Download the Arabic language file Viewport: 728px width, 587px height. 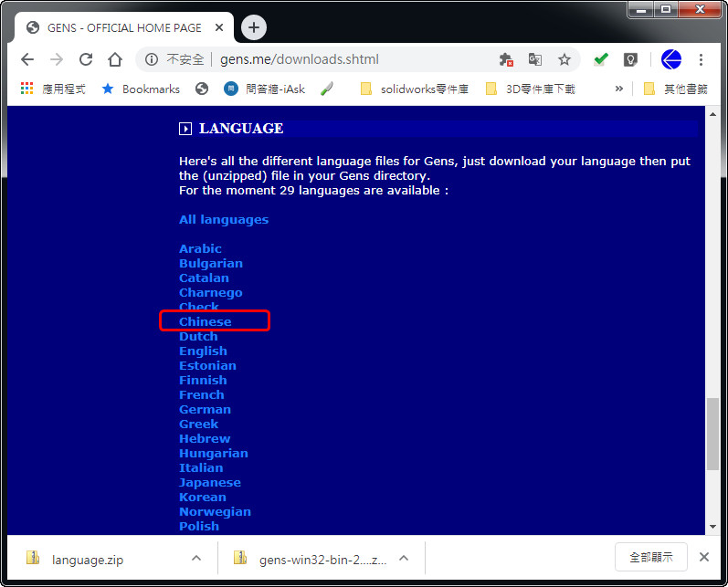(200, 248)
